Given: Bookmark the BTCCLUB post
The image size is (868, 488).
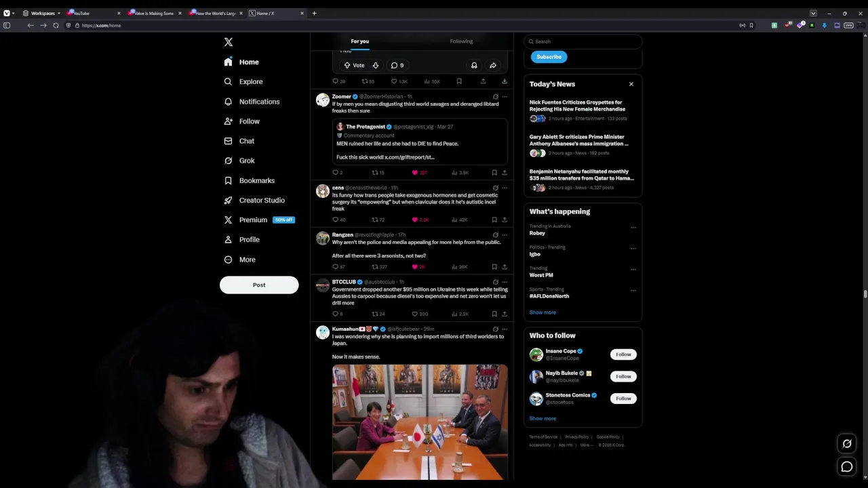Looking at the screenshot, I should click(x=494, y=314).
